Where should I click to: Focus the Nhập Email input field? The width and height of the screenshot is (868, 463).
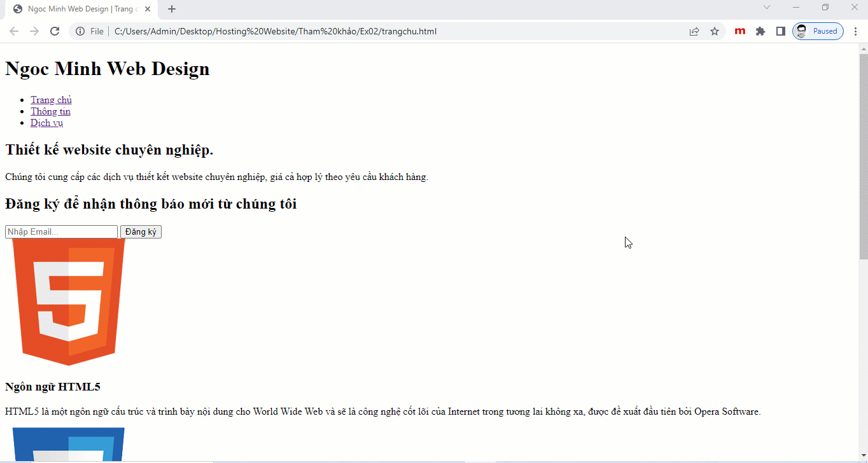coord(61,232)
